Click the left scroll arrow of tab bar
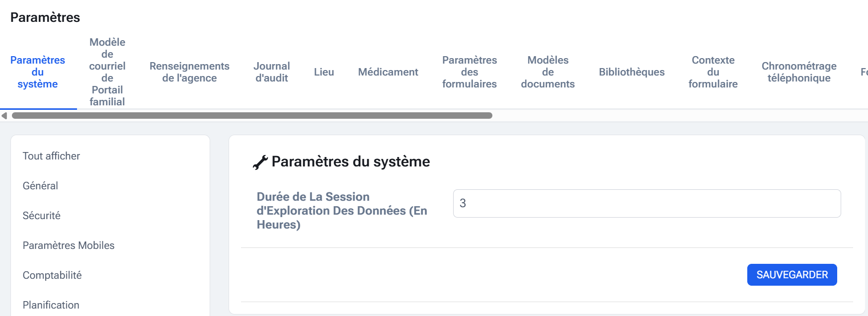868x316 pixels. pyautogui.click(x=4, y=116)
